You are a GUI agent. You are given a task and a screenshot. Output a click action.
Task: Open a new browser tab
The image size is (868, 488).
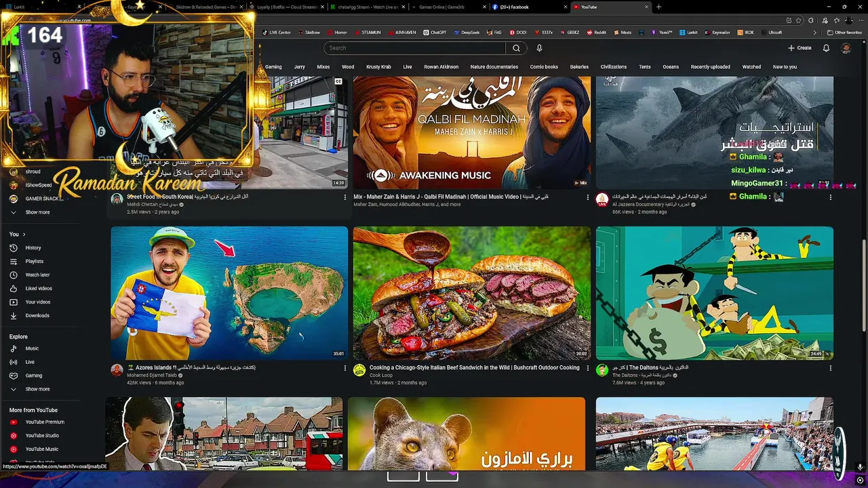point(658,7)
